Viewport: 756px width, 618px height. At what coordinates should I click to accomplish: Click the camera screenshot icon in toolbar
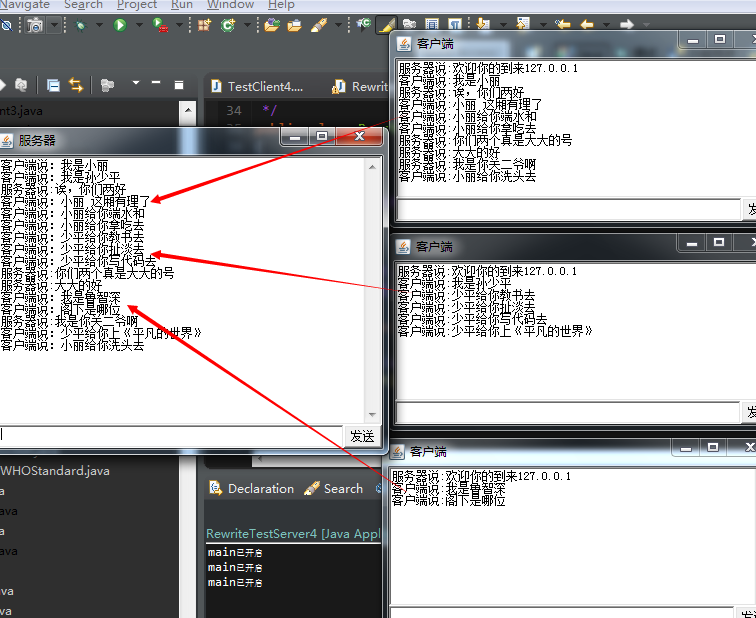coord(36,25)
